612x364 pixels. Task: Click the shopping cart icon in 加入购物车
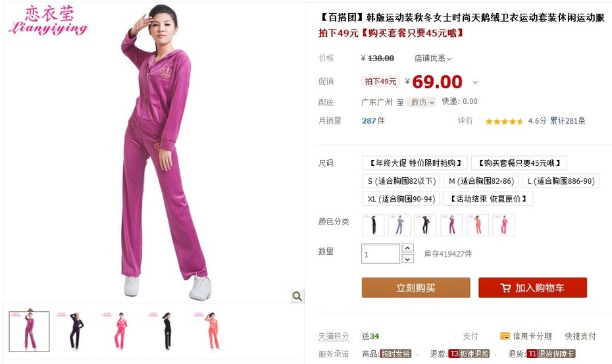(x=505, y=288)
